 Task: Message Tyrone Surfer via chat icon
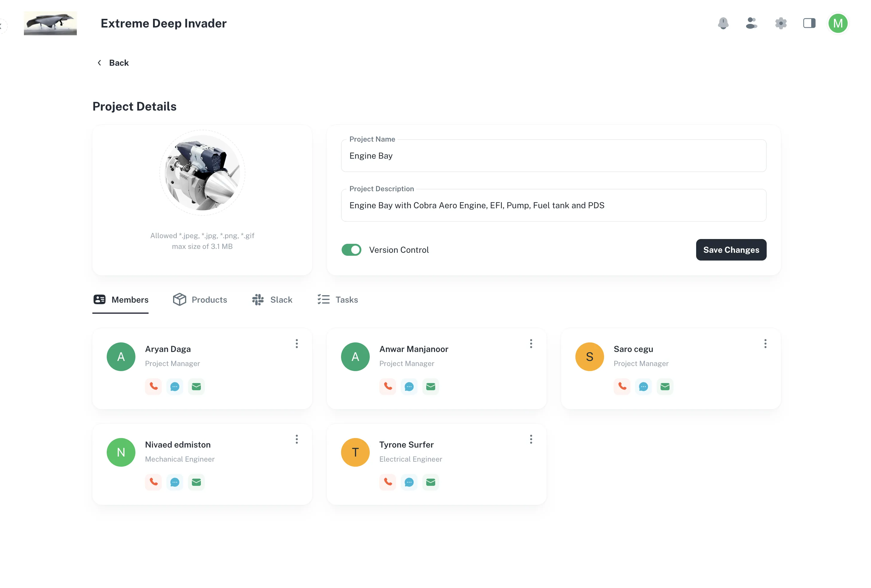[409, 482]
